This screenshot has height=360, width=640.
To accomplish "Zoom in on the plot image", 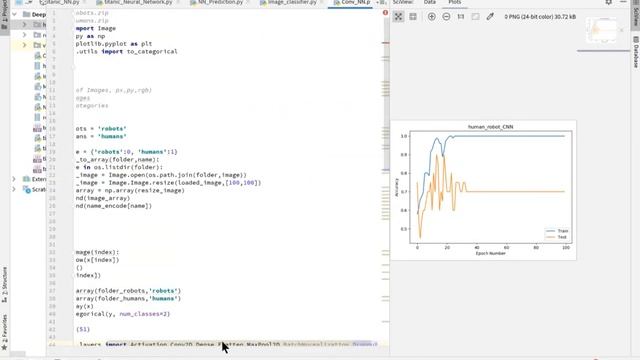I will click(x=431, y=17).
